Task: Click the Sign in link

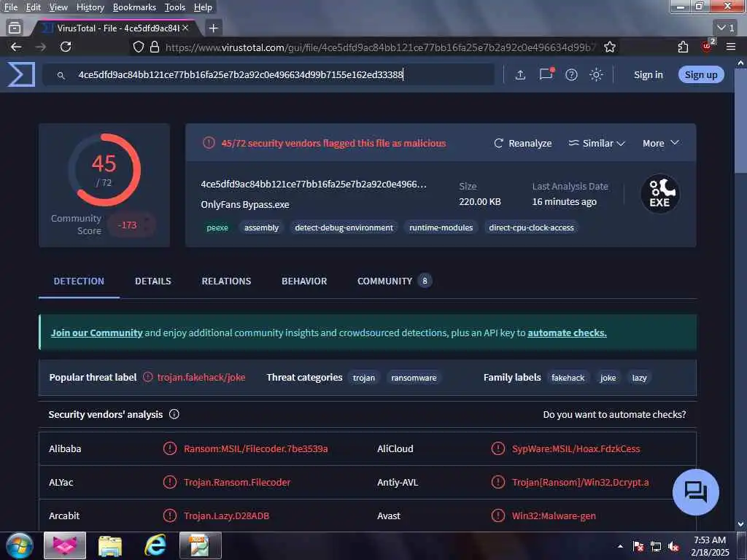Action: pos(648,75)
